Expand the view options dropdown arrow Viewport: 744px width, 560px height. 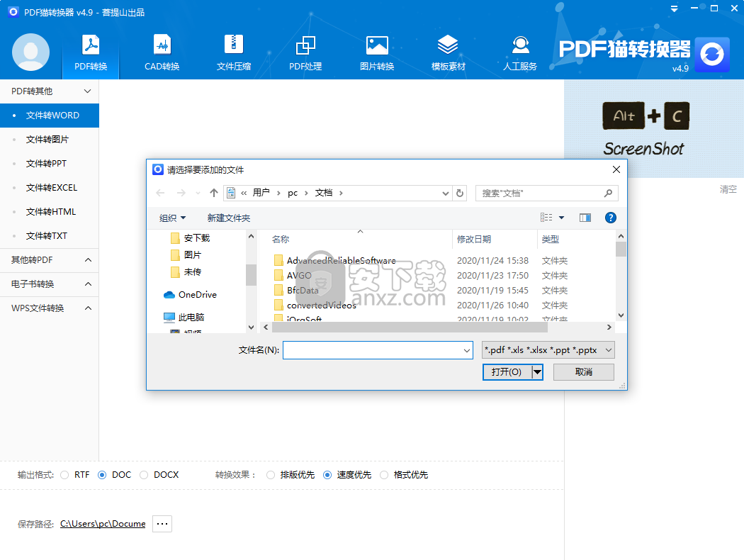[x=561, y=218]
